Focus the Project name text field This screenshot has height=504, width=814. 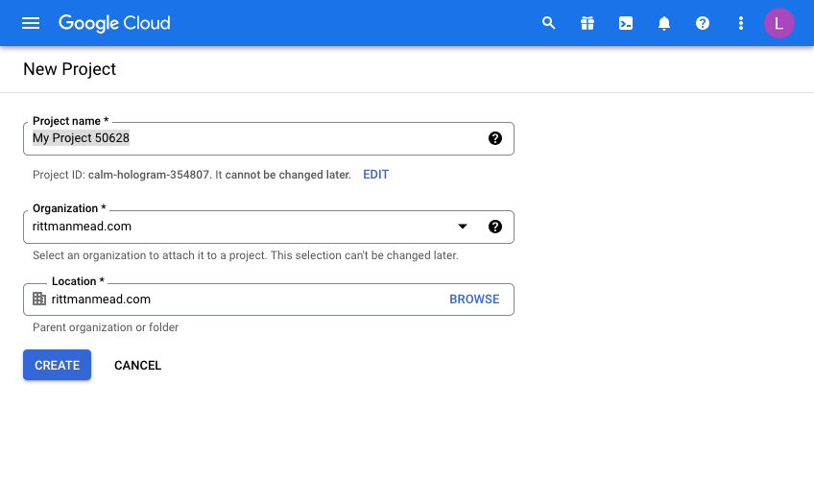point(269,138)
